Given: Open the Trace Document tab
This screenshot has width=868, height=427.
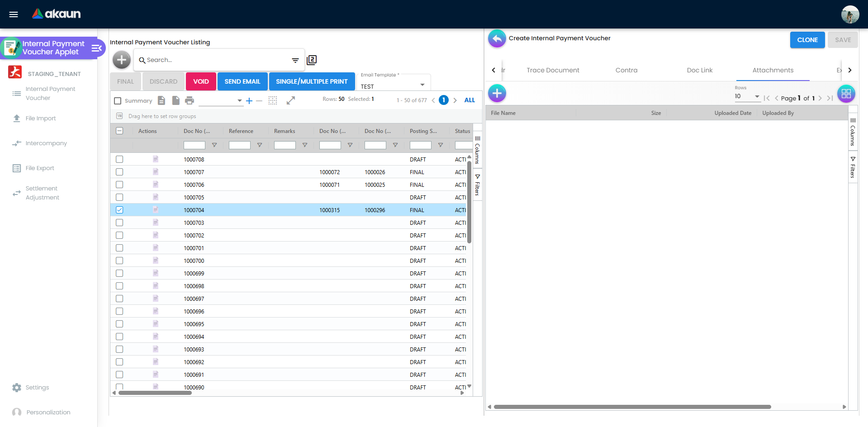Looking at the screenshot, I should pyautogui.click(x=553, y=70).
